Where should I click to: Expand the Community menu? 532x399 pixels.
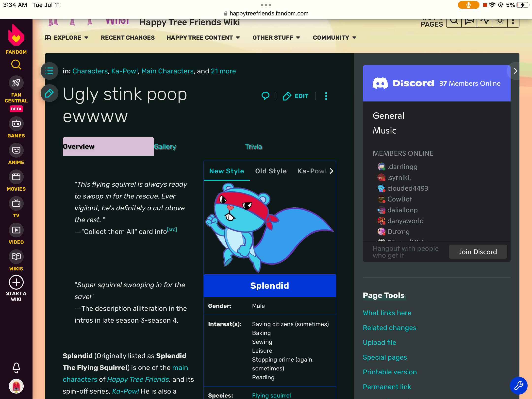click(334, 38)
